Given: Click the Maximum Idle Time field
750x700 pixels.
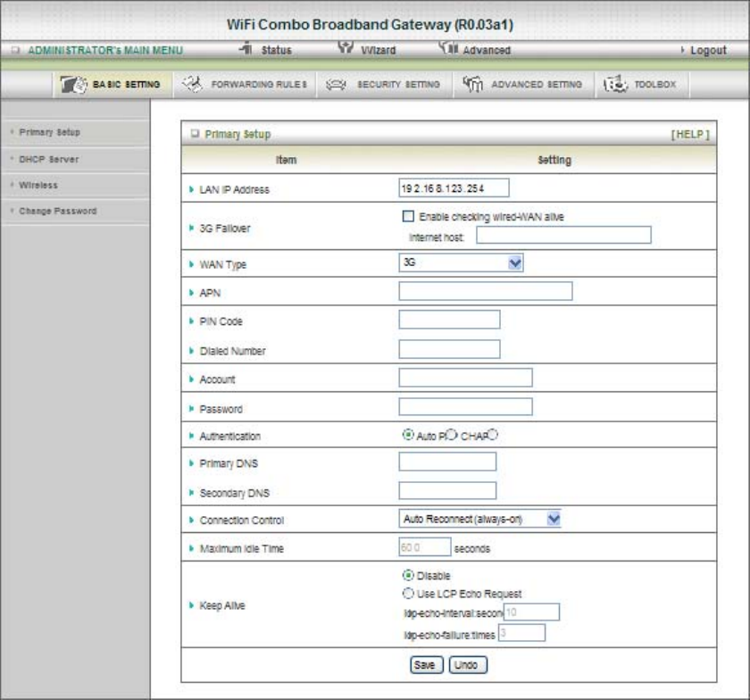Looking at the screenshot, I should pos(425,547).
